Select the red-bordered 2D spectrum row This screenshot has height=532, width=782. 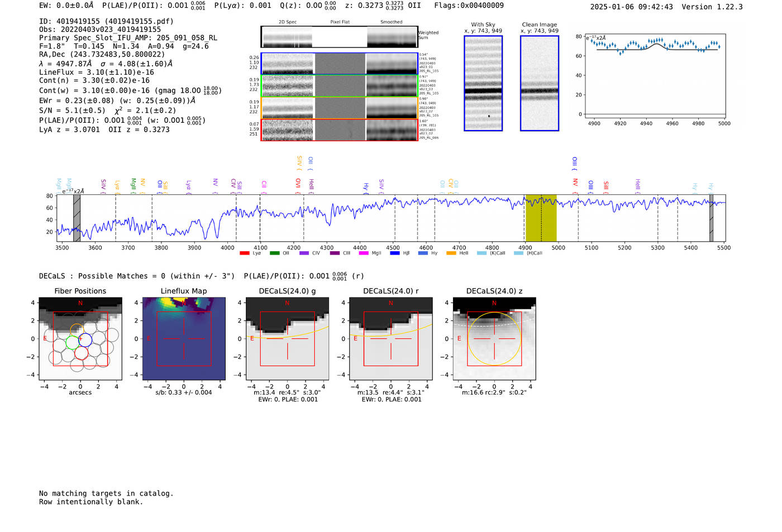coord(340,130)
